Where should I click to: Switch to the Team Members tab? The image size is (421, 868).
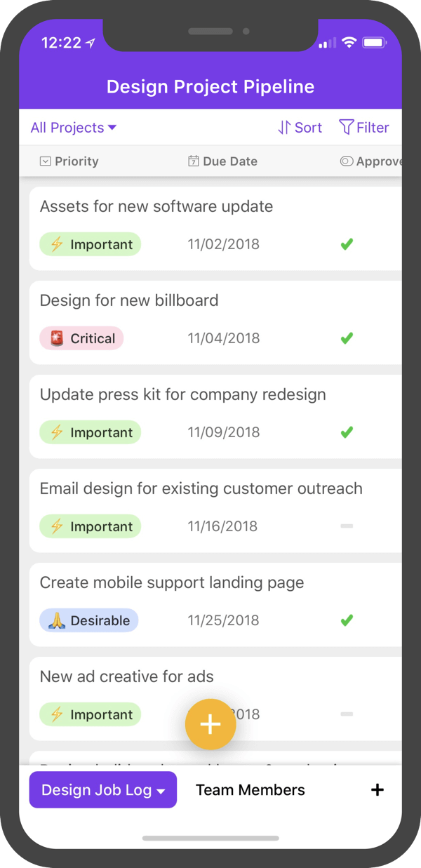pyautogui.click(x=250, y=790)
